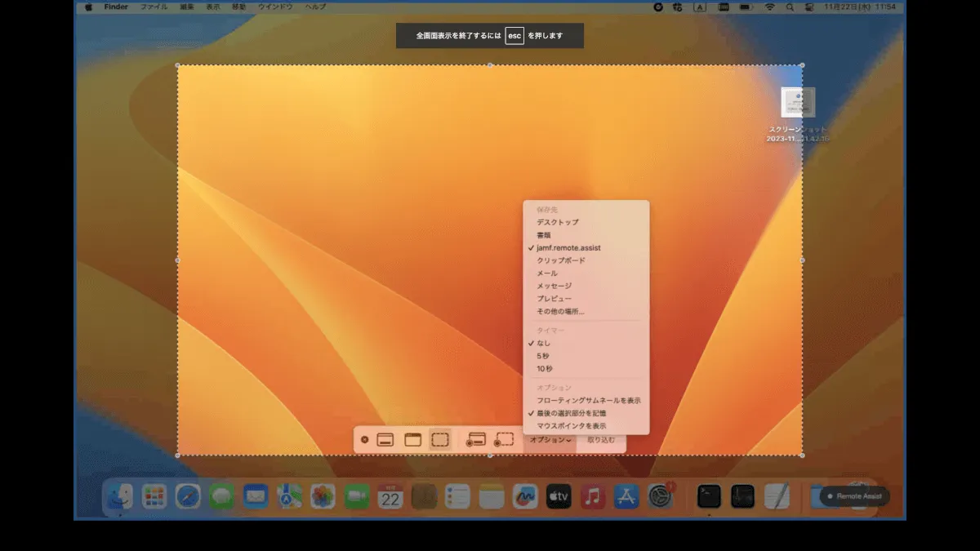
Task: Open the Music app in the Dock
Action: (x=593, y=496)
